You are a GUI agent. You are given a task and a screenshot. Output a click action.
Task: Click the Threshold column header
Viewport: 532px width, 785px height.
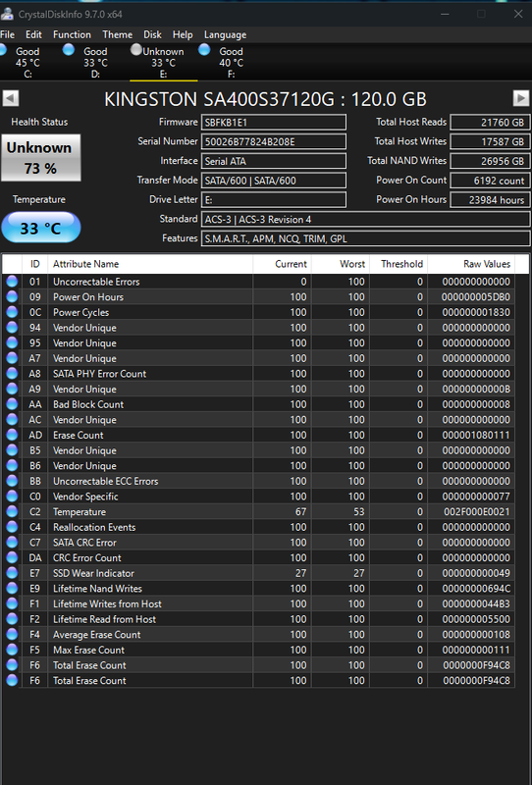[399, 264]
